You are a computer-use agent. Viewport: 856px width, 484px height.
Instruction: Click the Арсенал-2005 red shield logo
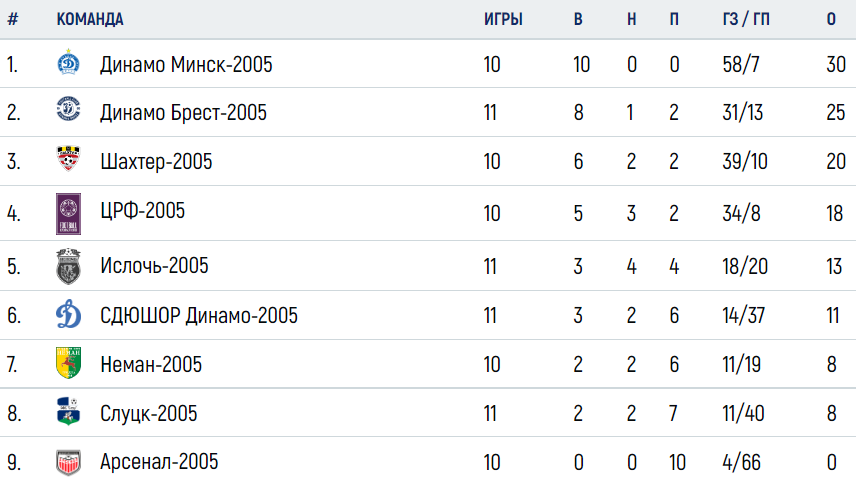(68, 462)
